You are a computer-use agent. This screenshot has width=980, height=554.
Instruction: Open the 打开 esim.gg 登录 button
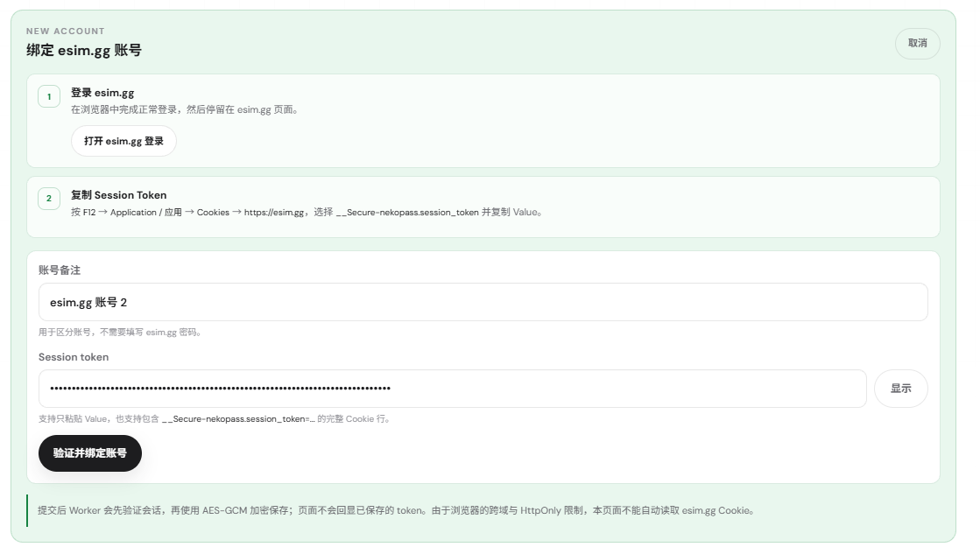point(123,141)
